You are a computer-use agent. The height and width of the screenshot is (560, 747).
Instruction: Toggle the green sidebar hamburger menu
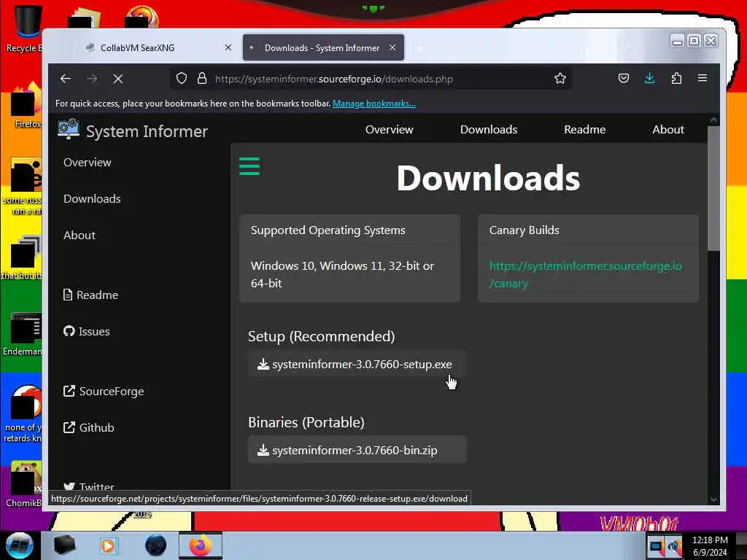tap(249, 166)
